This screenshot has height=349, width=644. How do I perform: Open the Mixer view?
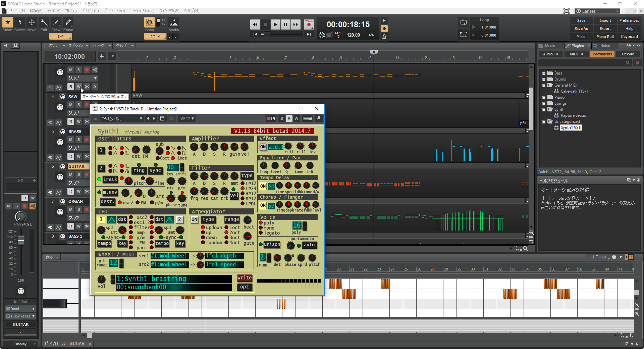581,37
